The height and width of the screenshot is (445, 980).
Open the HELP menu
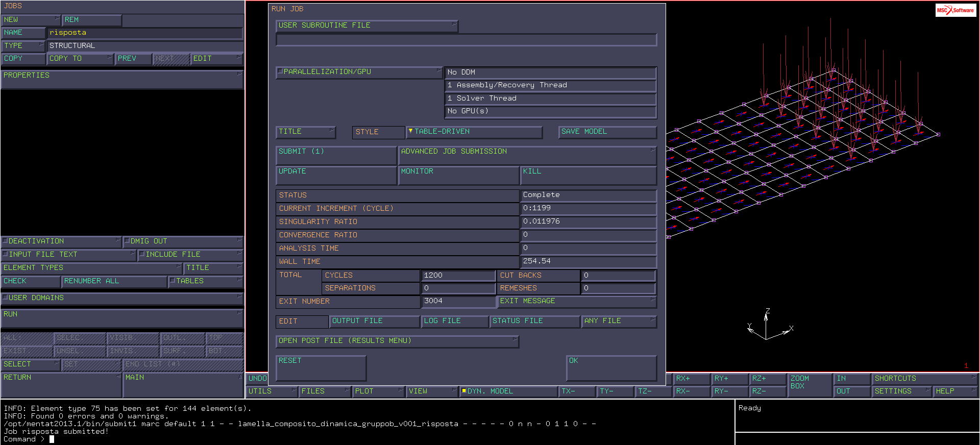(x=955, y=391)
